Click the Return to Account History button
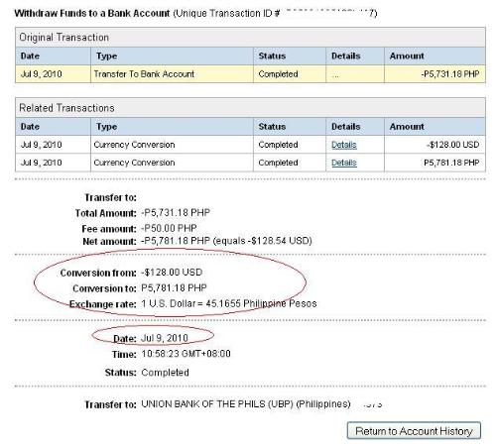496x448 pixels. [x=414, y=431]
